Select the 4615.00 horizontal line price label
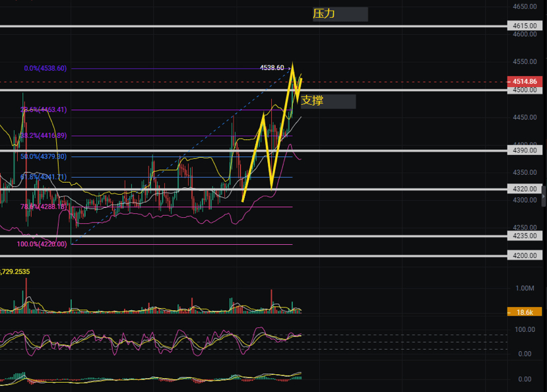 tap(524, 26)
